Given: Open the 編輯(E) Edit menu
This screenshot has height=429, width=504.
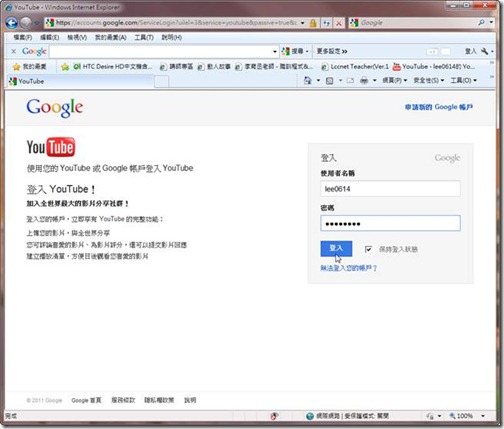Looking at the screenshot, I should pos(49,37).
